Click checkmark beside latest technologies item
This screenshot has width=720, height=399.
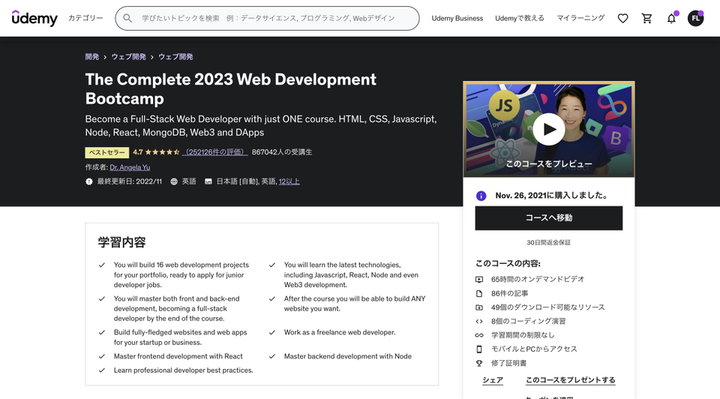(x=272, y=265)
